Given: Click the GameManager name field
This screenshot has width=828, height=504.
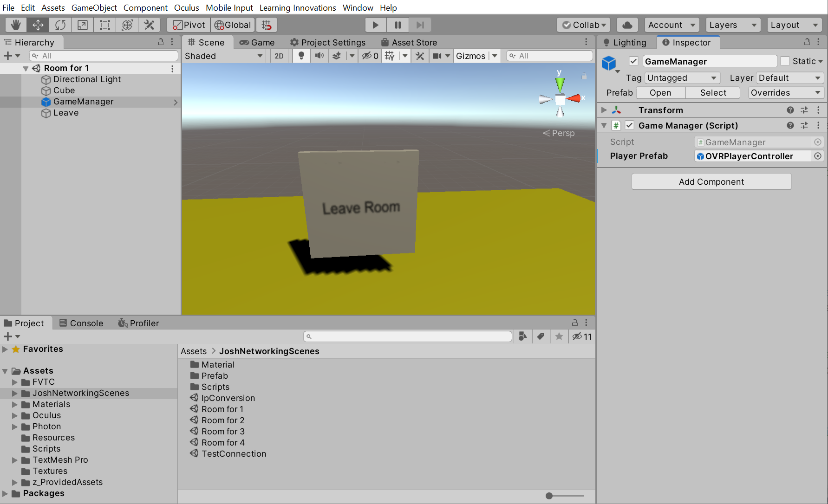Looking at the screenshot, I should point(710,61).
